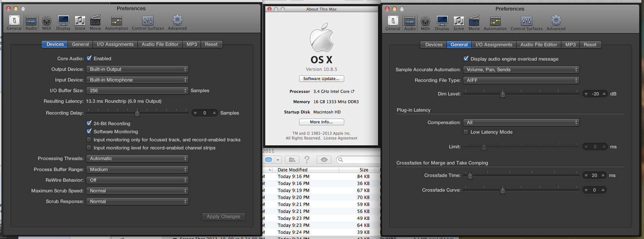
Task: Click the Apple logo in About This Mac
Action: click(321, 37)
